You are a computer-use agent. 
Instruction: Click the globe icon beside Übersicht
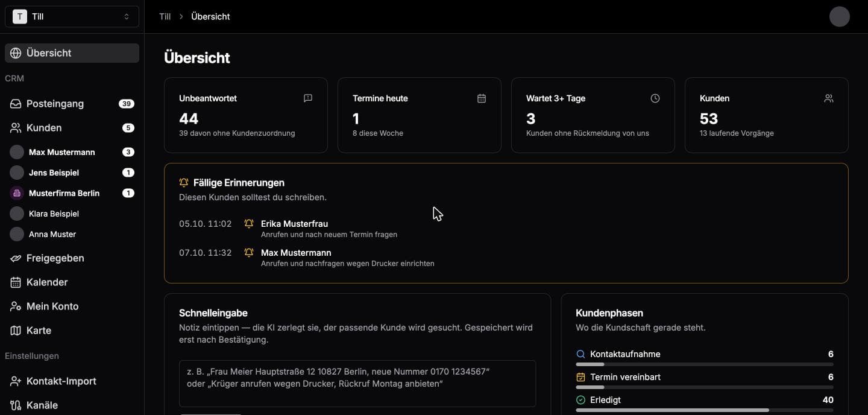[16, 53]
